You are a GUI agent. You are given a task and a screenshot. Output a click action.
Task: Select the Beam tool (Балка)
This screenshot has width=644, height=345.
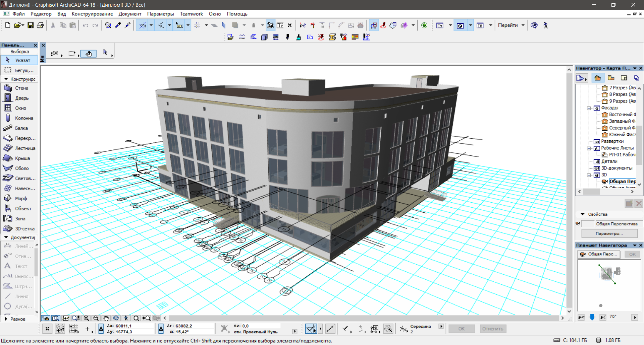tap(19, 128)
